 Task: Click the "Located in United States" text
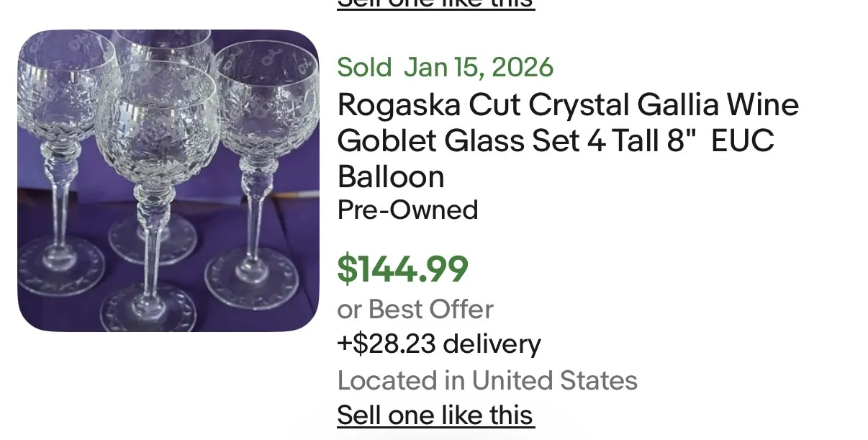(487, 380)
